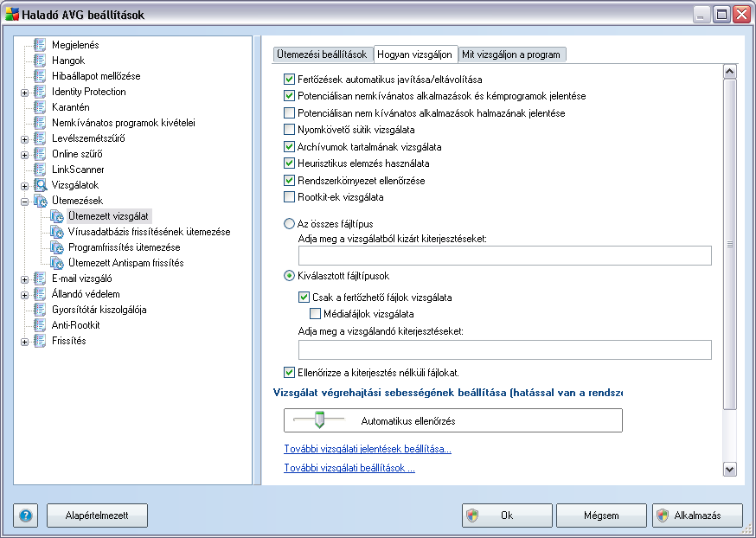Viewport: 756px width, 538px height.
Task: Click the LinkScanner tree icon
Action: click(x=40, y=170)
